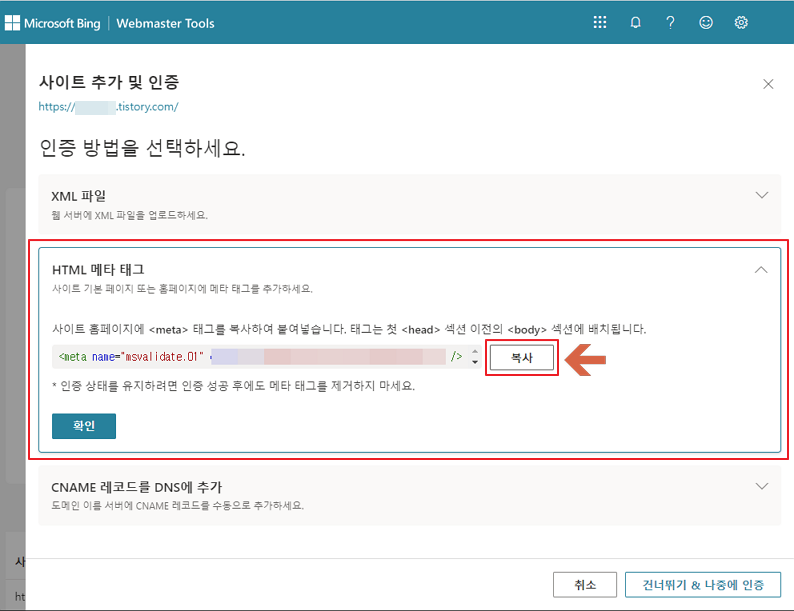Click the 확인 verify button
This screenshot has width=794, height=611.
tap(84, 426)
